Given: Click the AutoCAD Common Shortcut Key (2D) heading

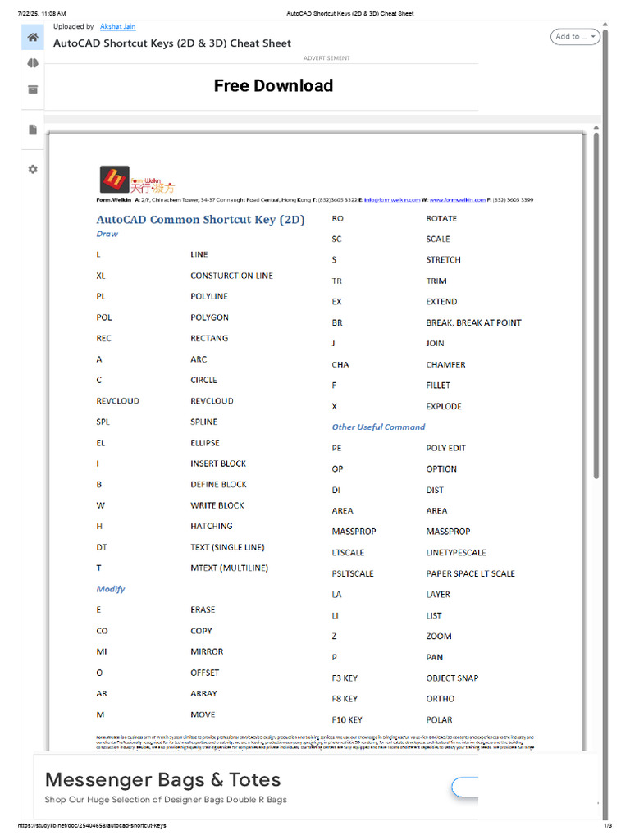Looking at the screenshot, I should pos(200,220).
